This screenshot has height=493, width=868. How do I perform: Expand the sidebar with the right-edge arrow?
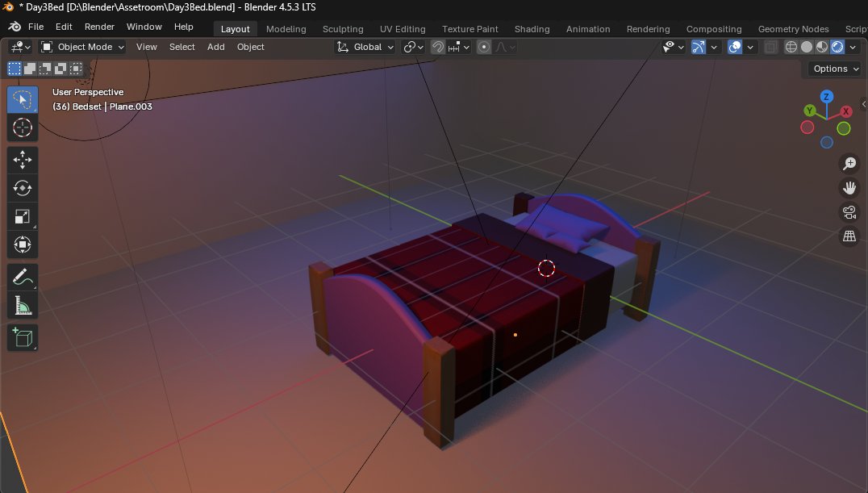864,104
